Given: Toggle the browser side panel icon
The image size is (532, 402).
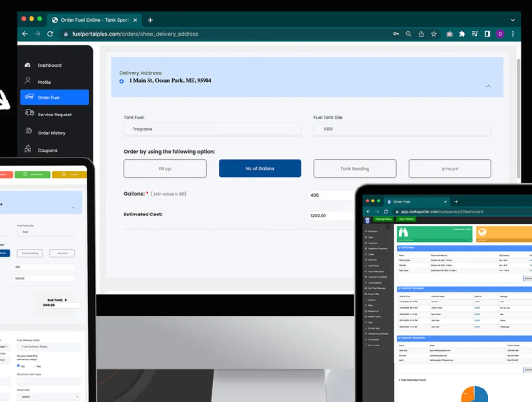Looking at the screenshot, I should pos(487,34).
